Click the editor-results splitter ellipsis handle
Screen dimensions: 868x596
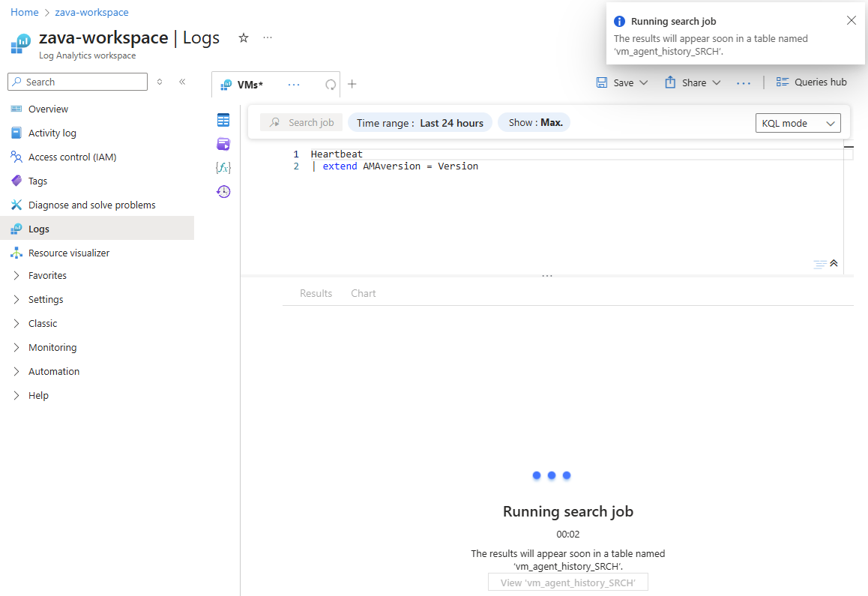[547, 275]
